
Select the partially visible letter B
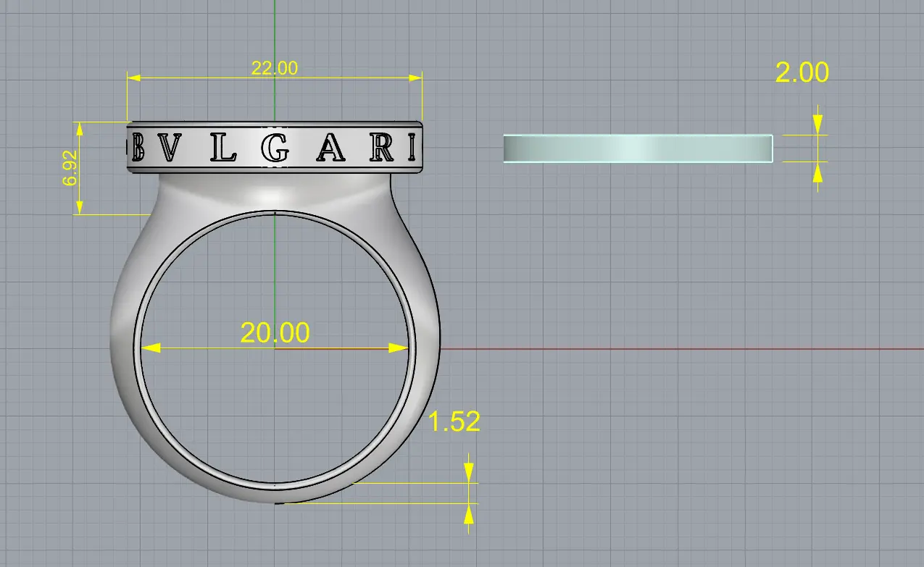(x=138, y=149)
